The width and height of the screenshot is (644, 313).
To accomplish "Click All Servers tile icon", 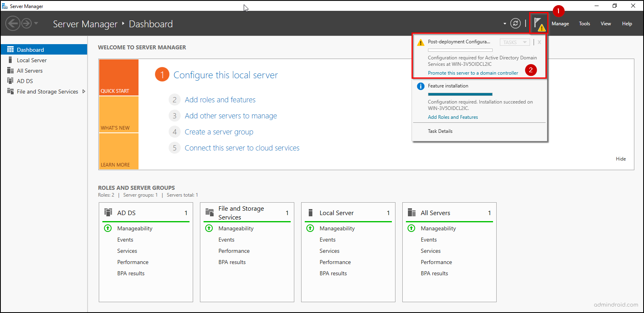I will click(412, 212).
